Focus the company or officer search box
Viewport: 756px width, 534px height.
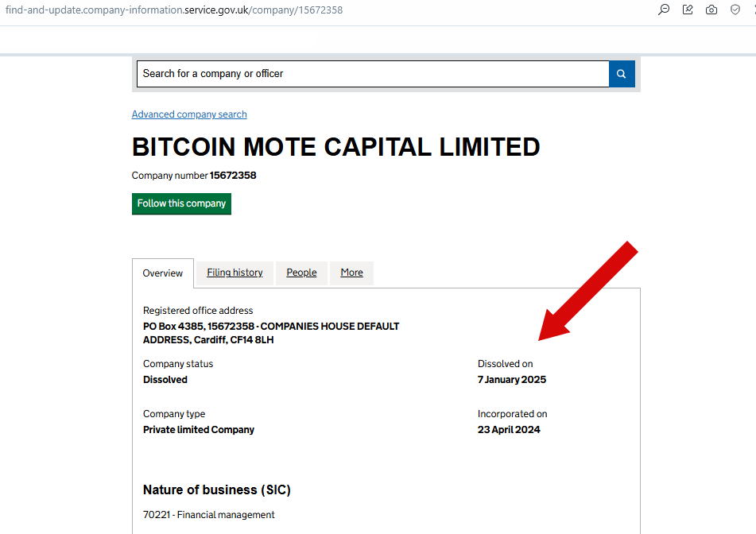click(x=372, y=74)
